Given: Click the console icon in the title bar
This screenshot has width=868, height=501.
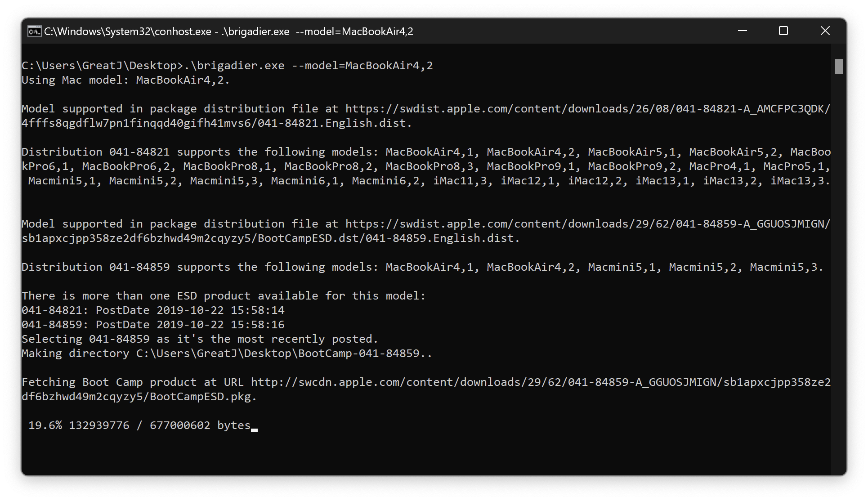Looking at the screenshot, I should (34, 31).
